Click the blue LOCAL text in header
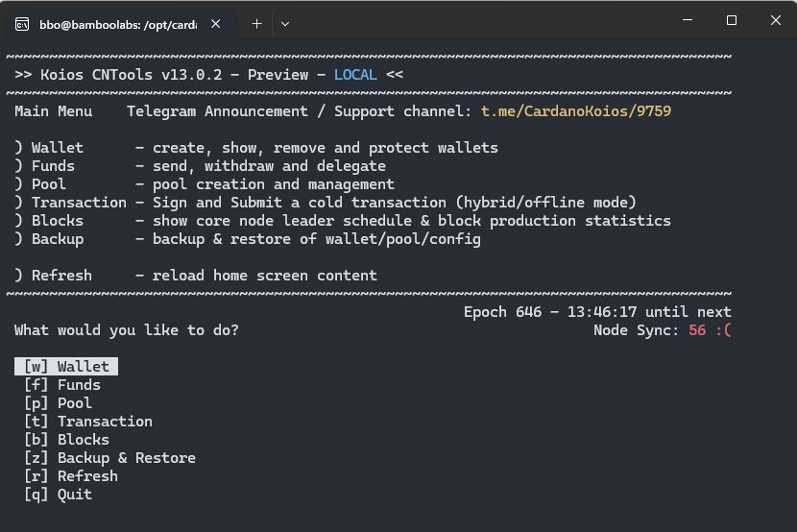 [x=355, y=75]
